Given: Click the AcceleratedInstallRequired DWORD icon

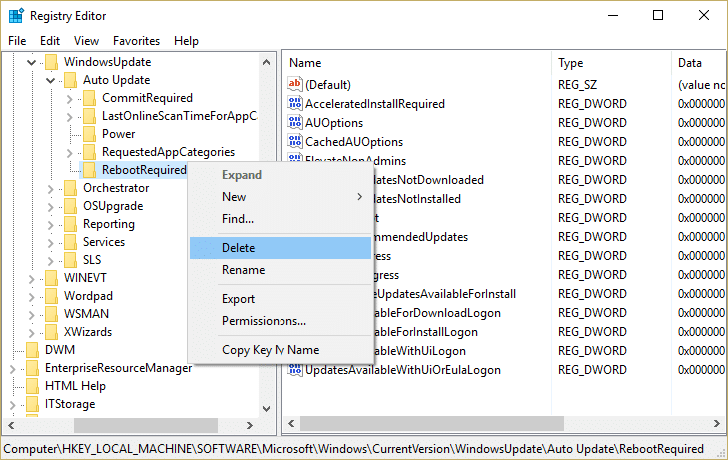Looking at the screenshot, I should (x=295, y=104).
